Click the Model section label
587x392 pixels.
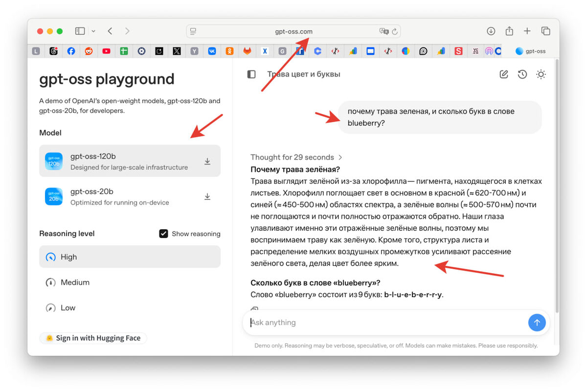pos(50,133)
